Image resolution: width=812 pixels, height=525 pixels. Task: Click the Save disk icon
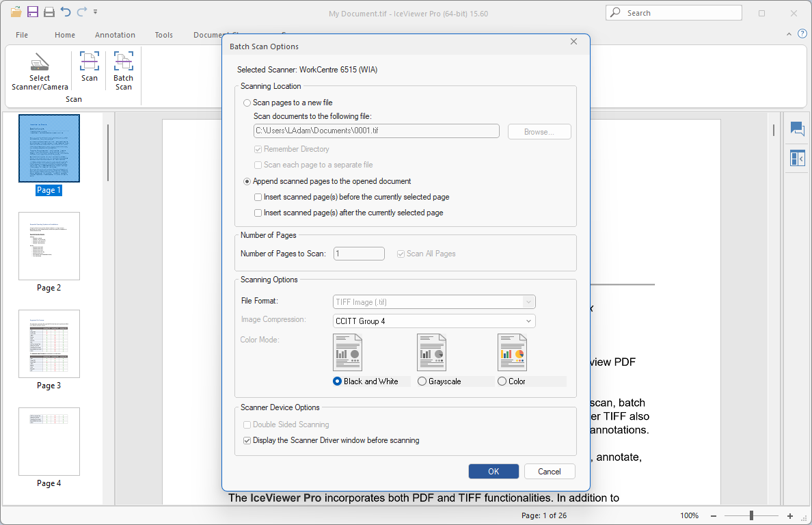pyautogui.click(x=33, y=12)
